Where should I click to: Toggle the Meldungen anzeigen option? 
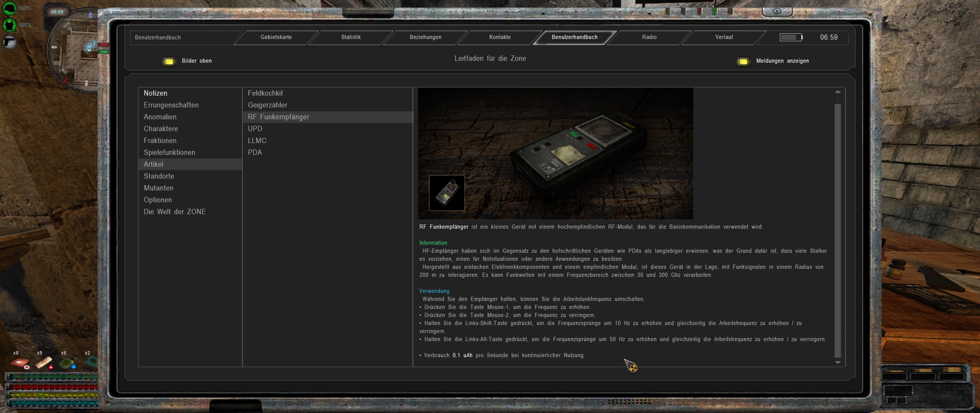tap(743, 61)
